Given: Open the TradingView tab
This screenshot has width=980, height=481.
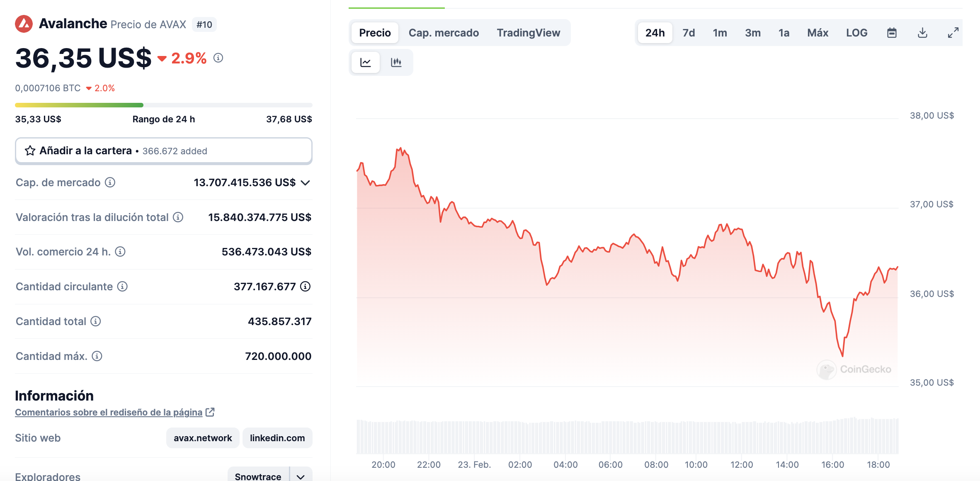Looking at the screenshot, I should coord(529,33).
